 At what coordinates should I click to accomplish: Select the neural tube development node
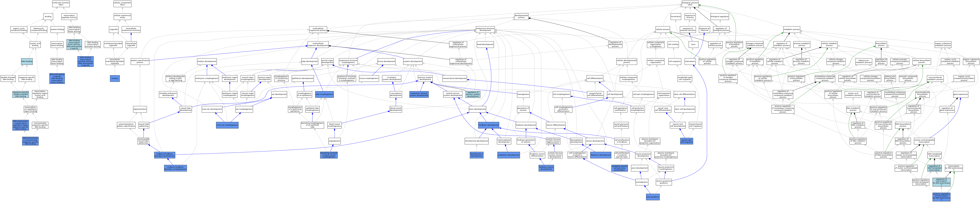186,109
